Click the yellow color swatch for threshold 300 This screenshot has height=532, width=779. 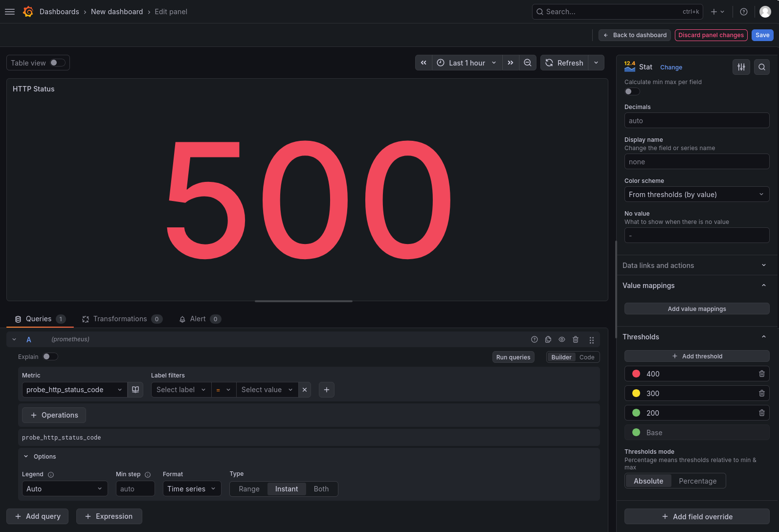coord(636,393)
